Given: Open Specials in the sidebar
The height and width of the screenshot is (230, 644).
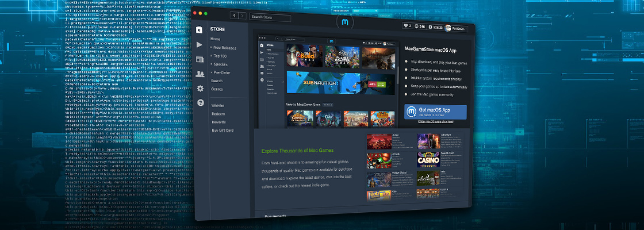Looking at the screenshot, I should coord(221,64).
